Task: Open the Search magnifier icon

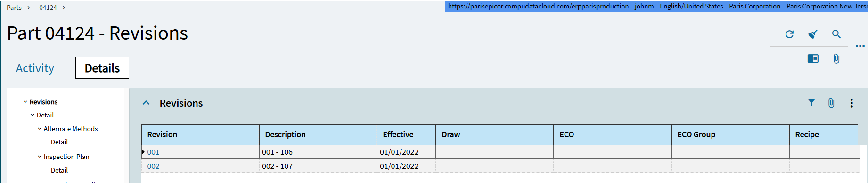Action: (836, 34)
